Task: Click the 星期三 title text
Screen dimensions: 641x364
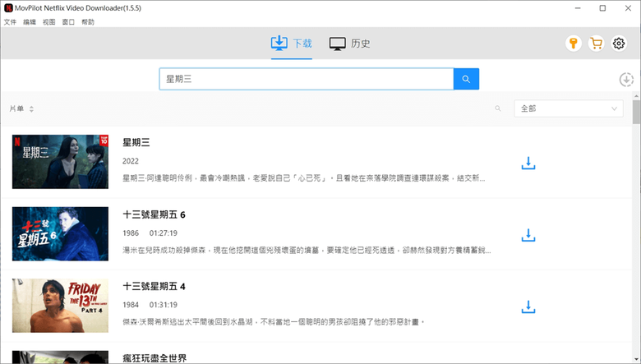Action: [x=136, y=143]
